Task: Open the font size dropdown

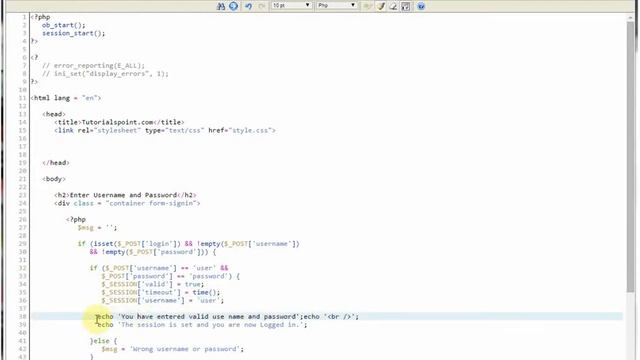Action: coord(291,5)
